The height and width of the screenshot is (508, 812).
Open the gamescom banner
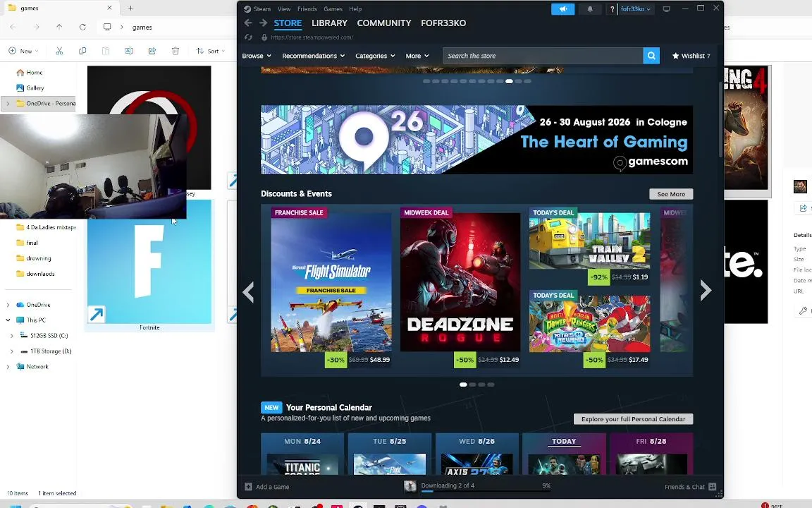[x=477, y=140]
